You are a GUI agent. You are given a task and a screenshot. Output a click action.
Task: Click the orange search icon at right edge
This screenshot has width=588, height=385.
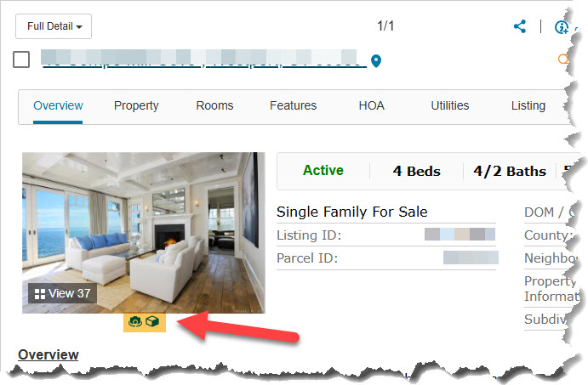562,59
